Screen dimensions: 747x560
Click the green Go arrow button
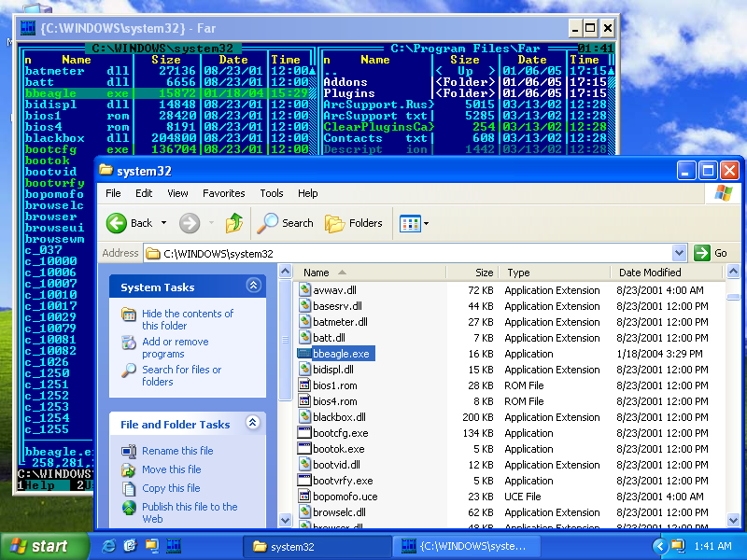(702, 253)
